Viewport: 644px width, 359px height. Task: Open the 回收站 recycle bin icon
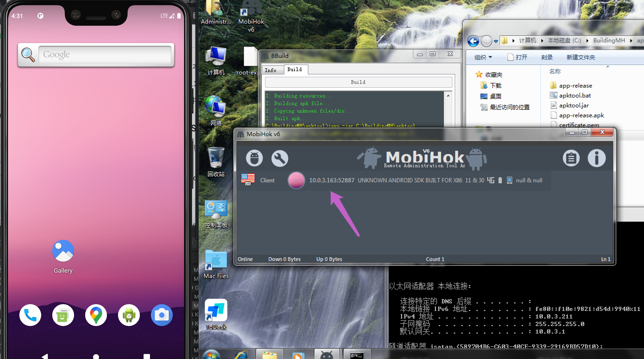pyautogui.click(x=216, y=162)
